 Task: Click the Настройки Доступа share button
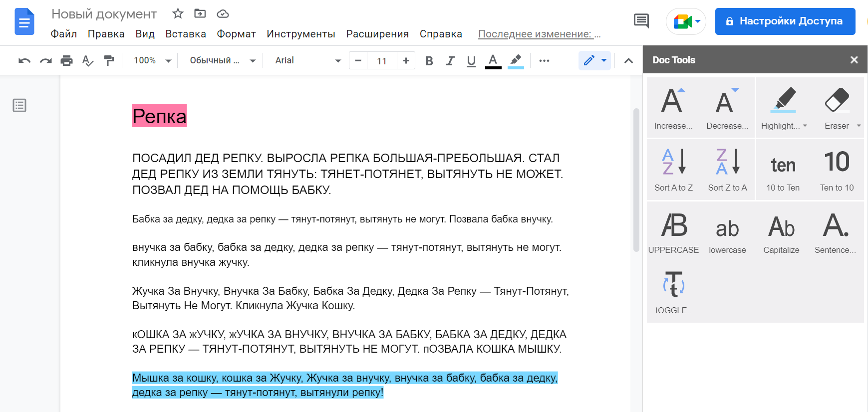point(785,21)
